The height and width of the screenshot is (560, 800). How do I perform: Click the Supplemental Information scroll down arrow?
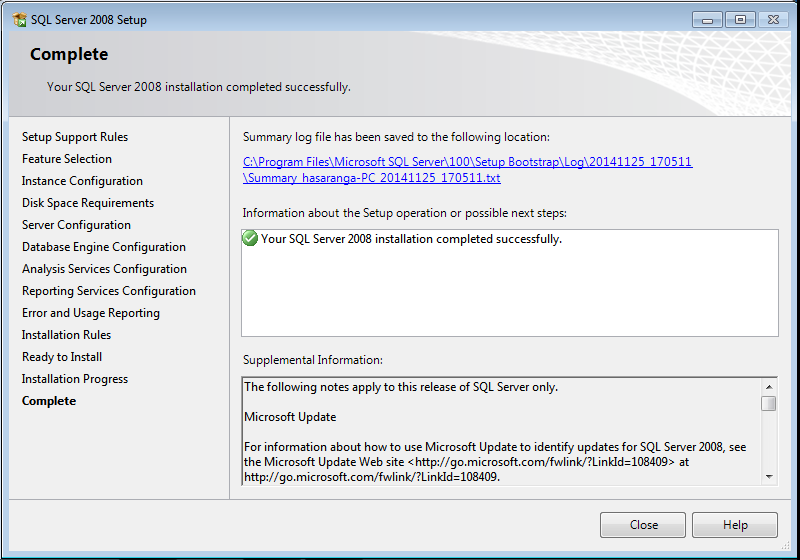click(769, 477)
